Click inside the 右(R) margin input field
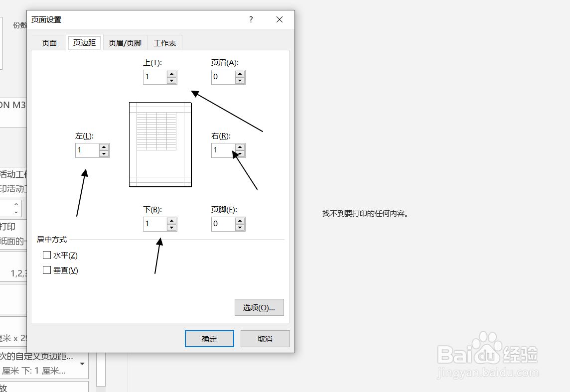 point(222,150)
